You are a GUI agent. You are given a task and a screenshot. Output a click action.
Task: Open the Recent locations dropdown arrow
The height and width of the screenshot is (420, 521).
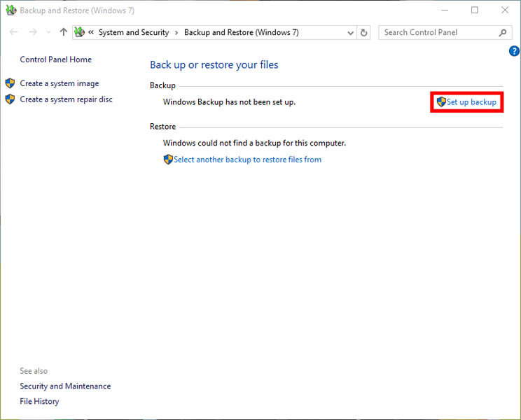coord(48,32)
